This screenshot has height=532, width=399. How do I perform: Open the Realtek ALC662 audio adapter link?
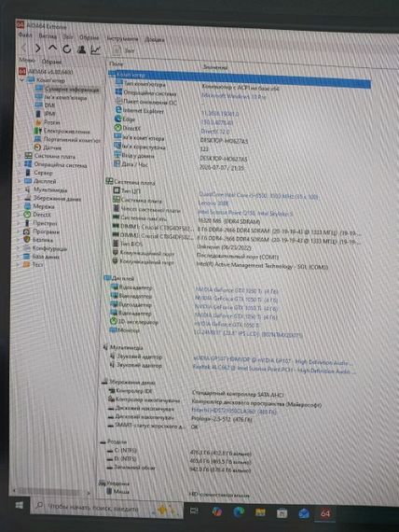click(274, 370)
